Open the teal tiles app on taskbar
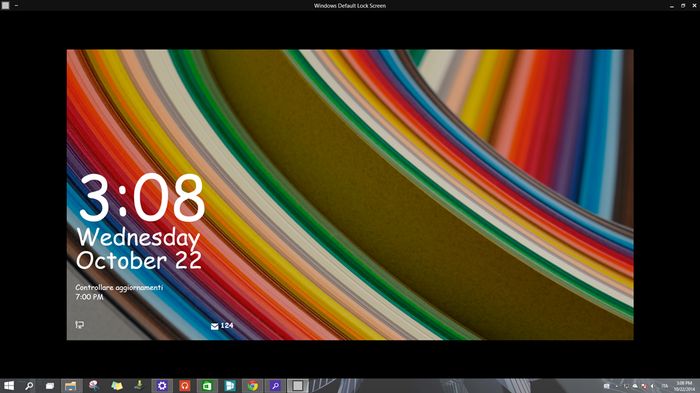700x393 pixels. pyautogui.click(x=230, y=386)
